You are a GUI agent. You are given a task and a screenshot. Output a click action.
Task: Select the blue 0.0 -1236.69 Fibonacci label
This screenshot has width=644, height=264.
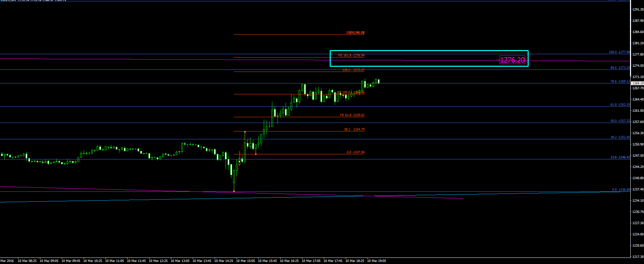click(x=621, y=190)
